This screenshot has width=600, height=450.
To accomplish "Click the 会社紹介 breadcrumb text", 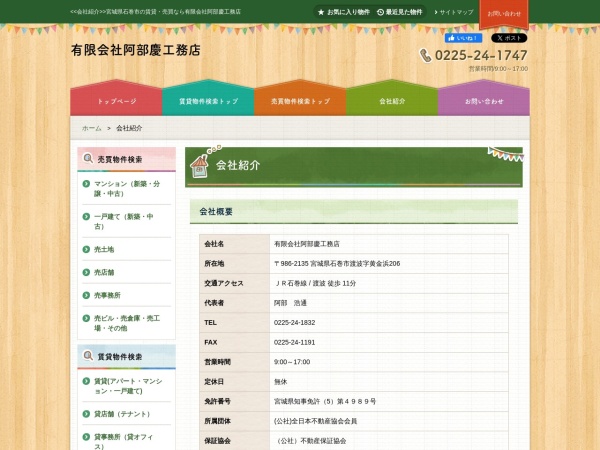I will (129, 128).
